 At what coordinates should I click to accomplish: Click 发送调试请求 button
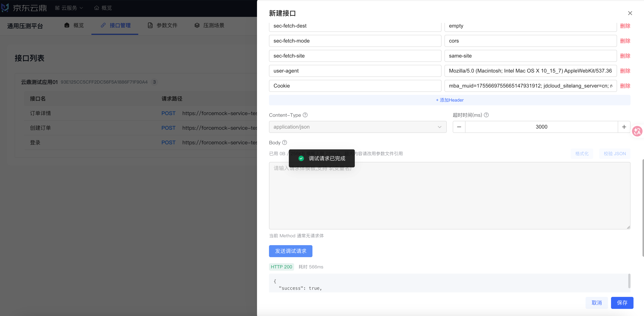[291, 251]
